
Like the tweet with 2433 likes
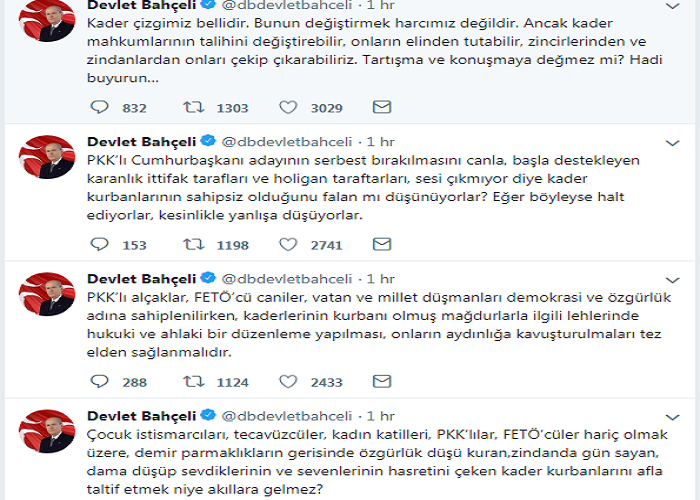(x=288, y=381)
